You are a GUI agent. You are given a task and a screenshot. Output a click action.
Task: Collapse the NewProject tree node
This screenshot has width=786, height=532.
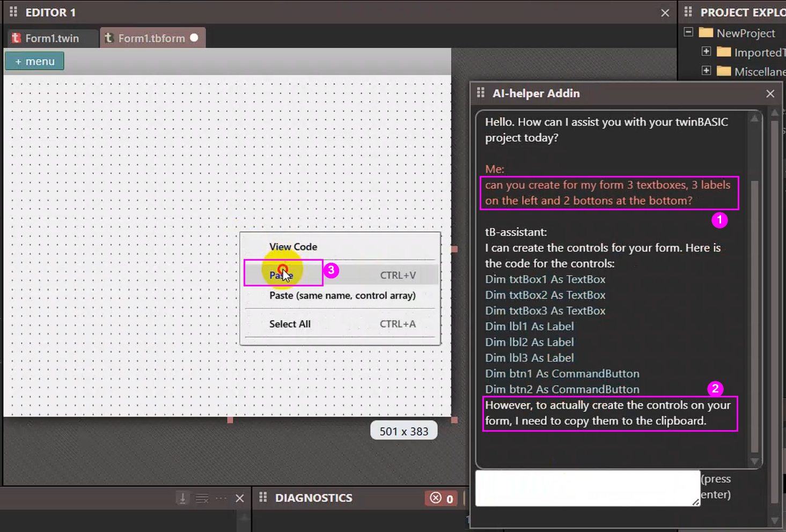coord(688,32)
